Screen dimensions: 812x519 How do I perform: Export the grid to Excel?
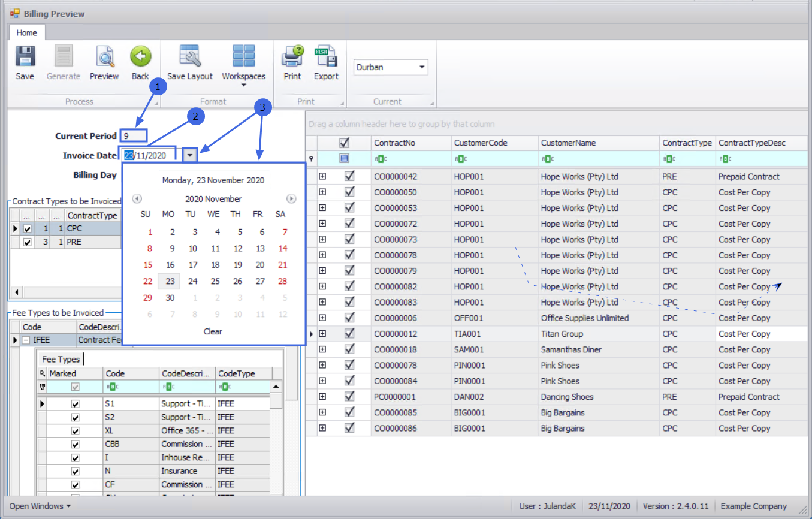326,58
